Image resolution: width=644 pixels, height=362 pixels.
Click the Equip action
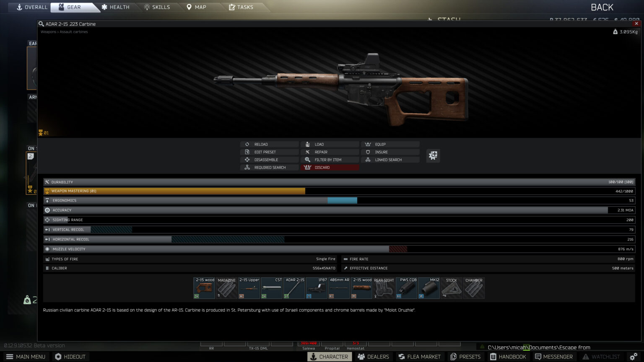point(390,144)
